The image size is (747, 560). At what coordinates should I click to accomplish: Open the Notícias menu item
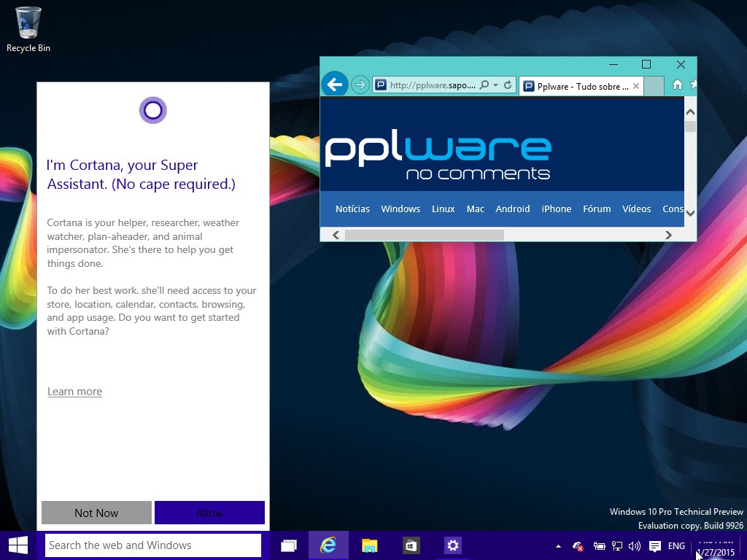coord(352,209)
